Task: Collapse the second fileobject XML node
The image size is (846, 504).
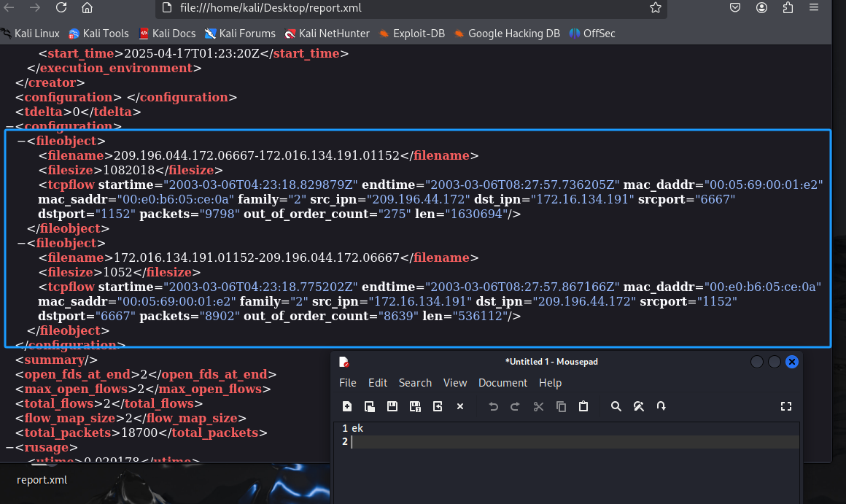Action: coord(22,244)
